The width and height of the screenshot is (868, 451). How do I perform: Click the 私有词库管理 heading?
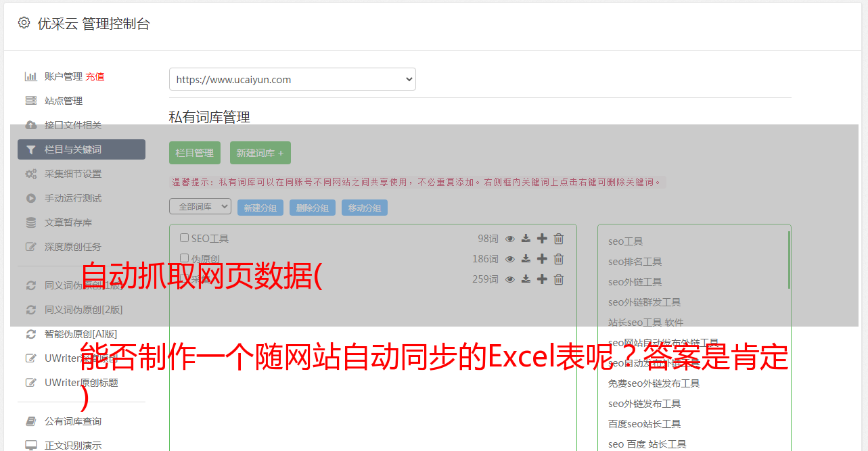(210, 117)
